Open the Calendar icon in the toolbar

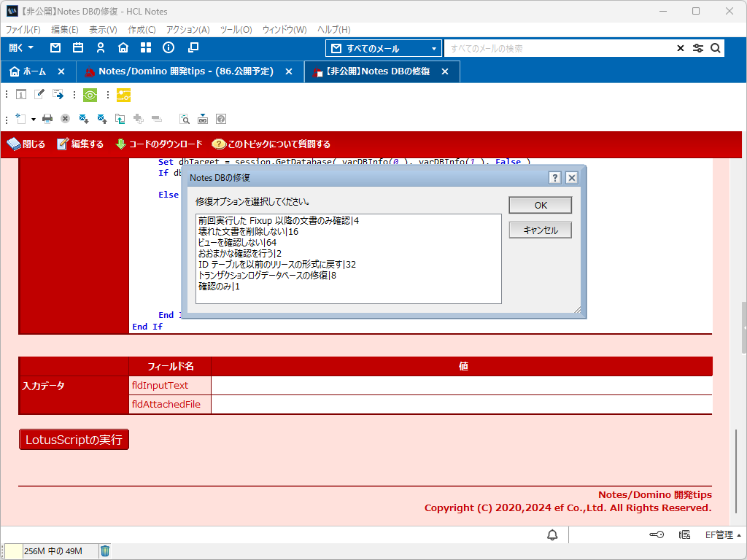pos(78,48)
